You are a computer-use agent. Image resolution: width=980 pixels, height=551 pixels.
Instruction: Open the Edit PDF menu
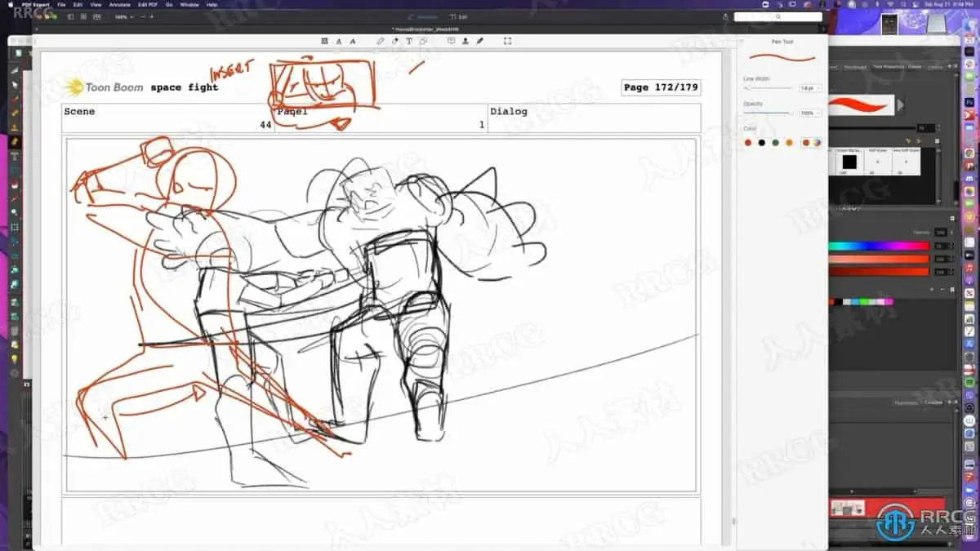tap(149, 4)
